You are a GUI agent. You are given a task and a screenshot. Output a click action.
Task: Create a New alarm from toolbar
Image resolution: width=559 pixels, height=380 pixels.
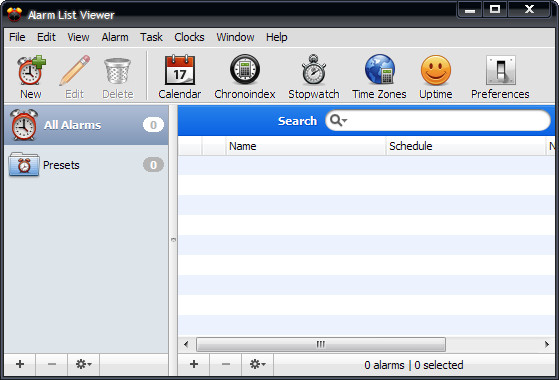pos(31,77)
